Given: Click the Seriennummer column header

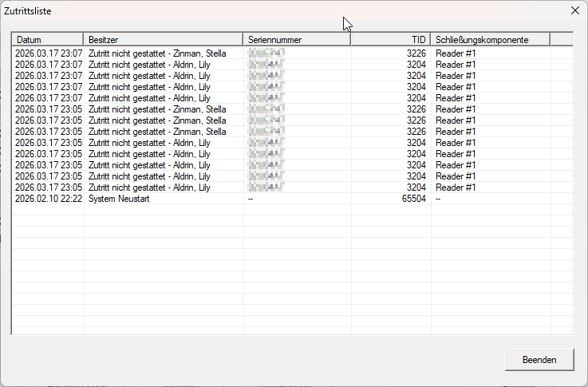Looking at the screenshot, I should [x=297, y=39].
